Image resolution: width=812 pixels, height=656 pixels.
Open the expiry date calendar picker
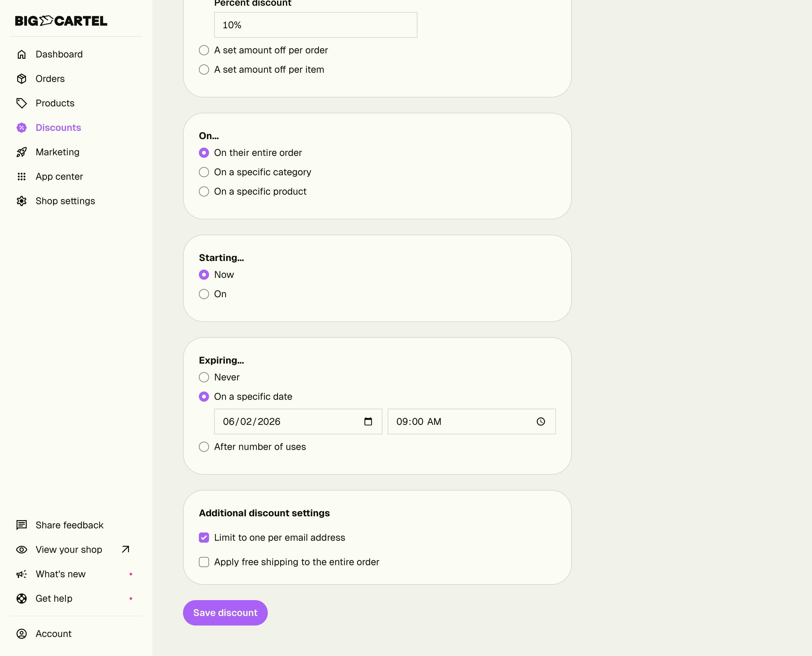tap(368, 421)
